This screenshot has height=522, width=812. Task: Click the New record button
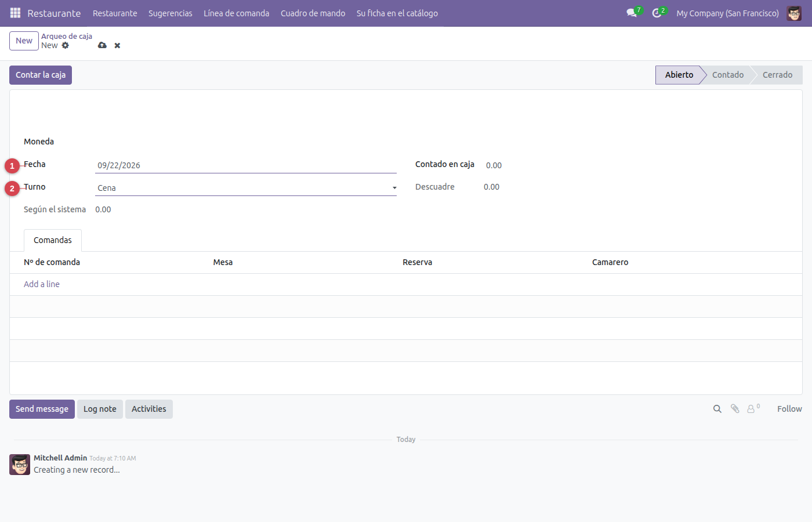coord(24,41)
